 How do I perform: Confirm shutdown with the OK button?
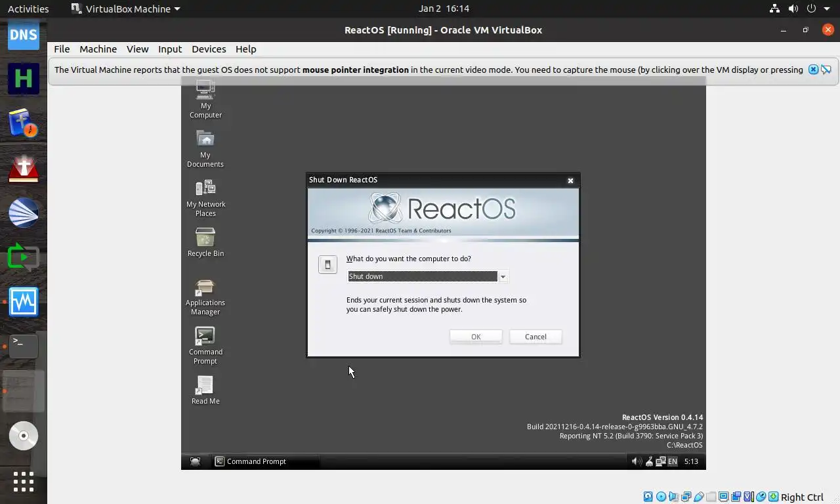tap(476, 337)
